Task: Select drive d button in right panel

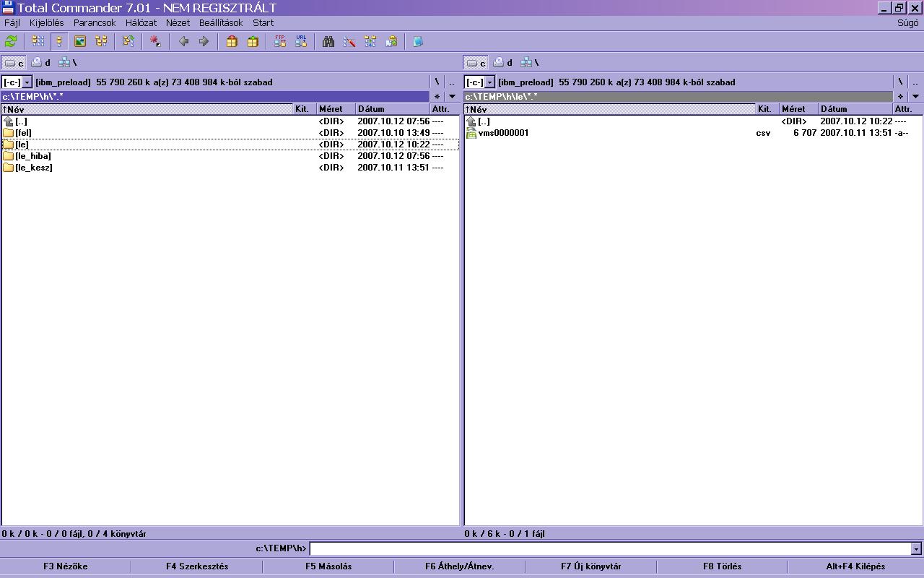Action: [503, 63]
